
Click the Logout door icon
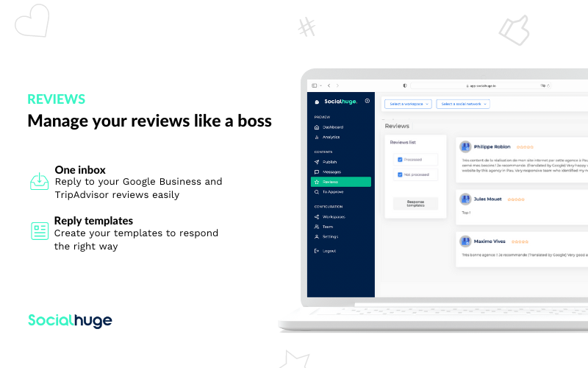pyautogui.click(x=317, y=251)
